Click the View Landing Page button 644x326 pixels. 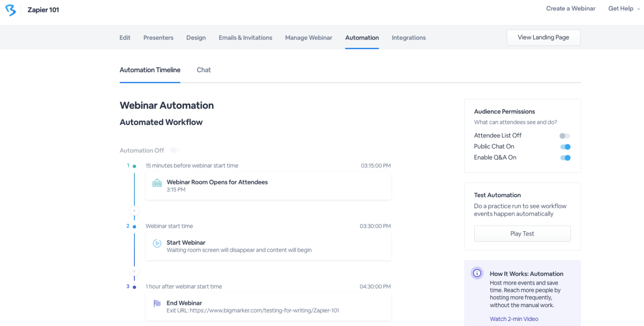543,38
